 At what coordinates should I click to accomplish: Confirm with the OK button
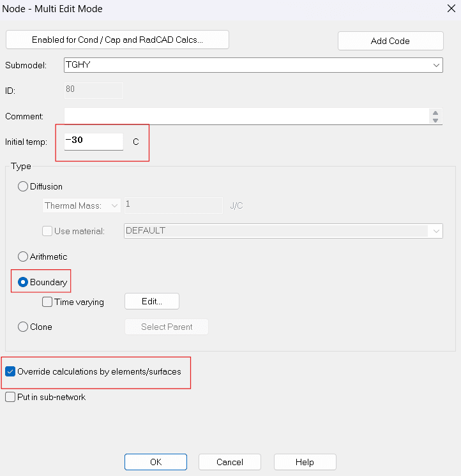coord(155,462)
